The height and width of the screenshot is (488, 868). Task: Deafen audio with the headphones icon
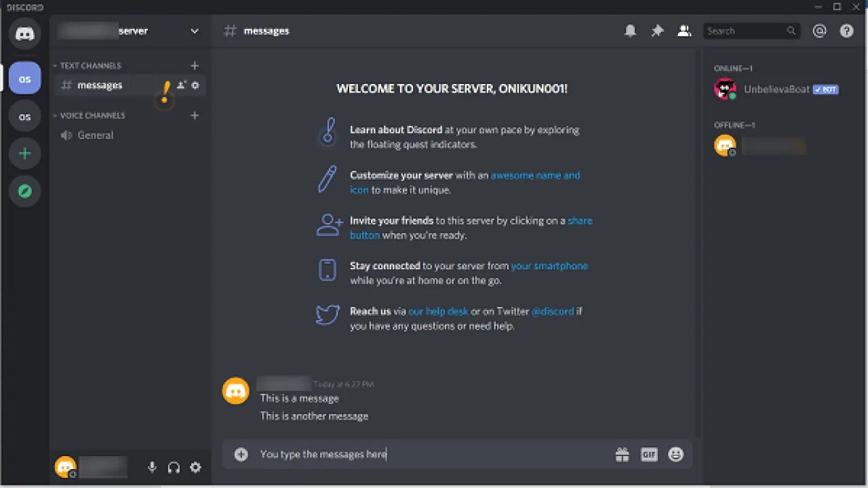click(174, 467)
